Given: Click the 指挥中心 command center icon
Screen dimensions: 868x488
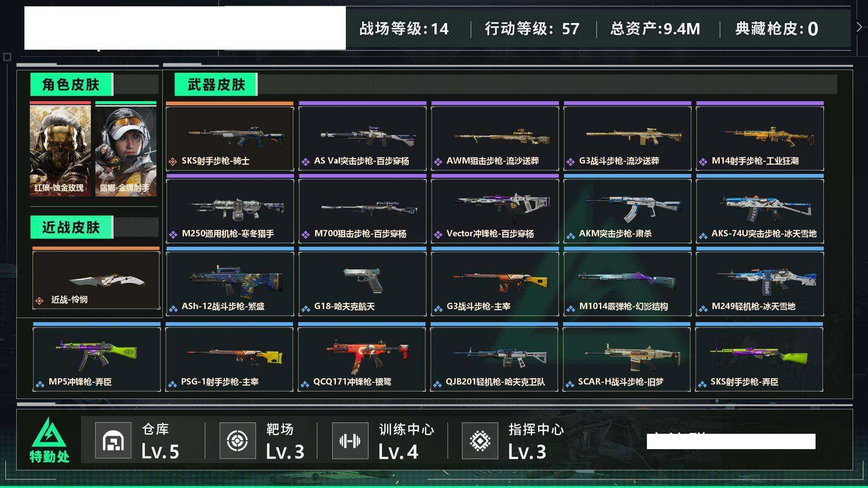Looking at the screenshot, I should point(480,441).
